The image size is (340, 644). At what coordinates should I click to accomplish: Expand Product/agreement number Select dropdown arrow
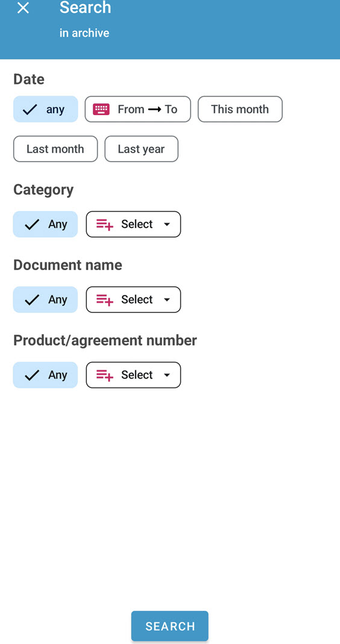[167, 375]
